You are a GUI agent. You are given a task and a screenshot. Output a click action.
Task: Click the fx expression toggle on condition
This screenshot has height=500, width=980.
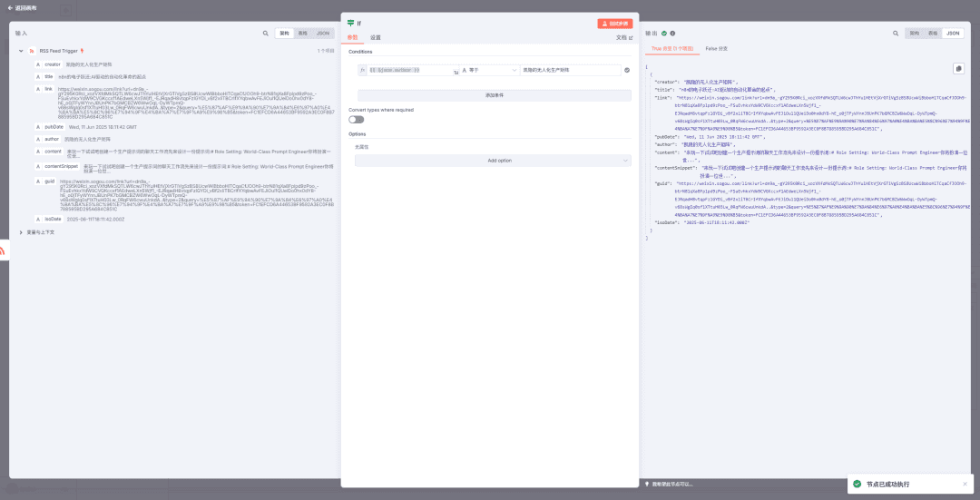pyautogui.click(x=362, y=71)
